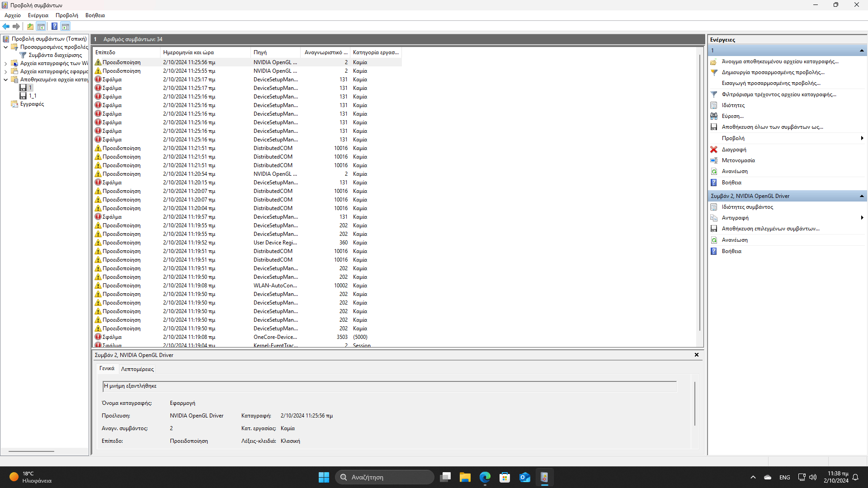Open a saved log via the folder toolbar icon
Image resolution: width=868 pixels, height=488 pixels.
click(30, 26)
